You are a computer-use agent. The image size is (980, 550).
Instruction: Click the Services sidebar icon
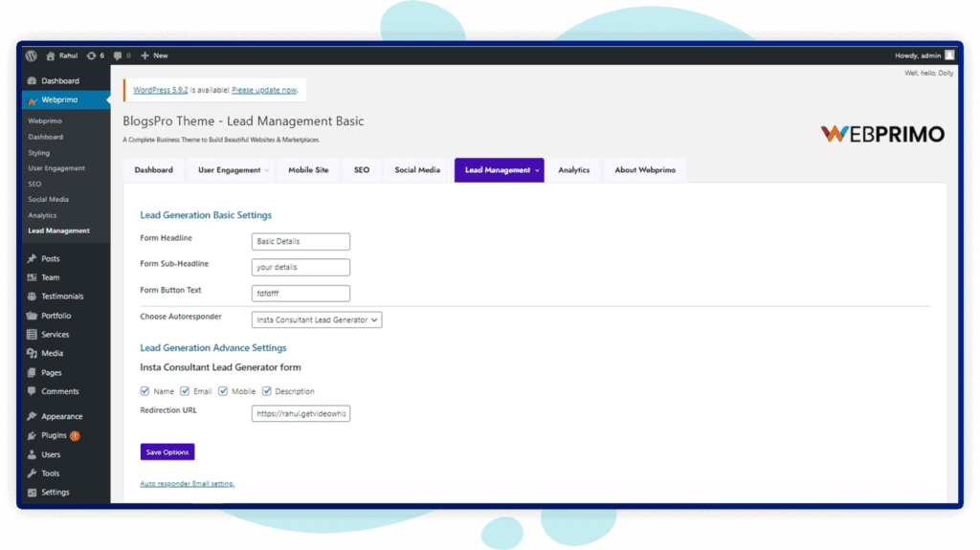(32, 335)
